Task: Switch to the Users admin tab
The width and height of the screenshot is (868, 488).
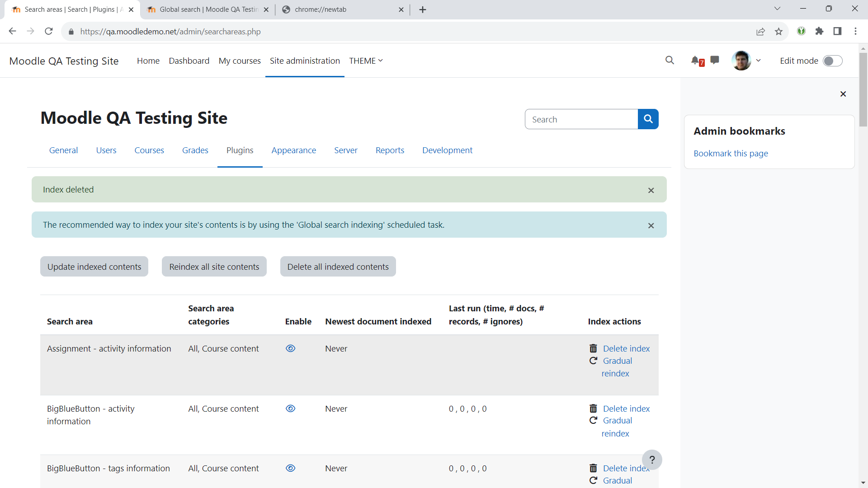Action: pos(106,150)
